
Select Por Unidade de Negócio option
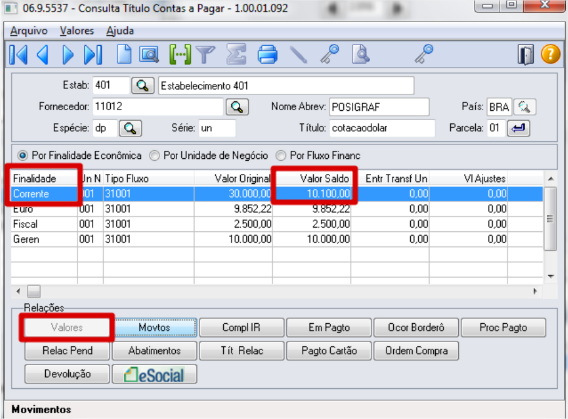click(x=154, y=156)
